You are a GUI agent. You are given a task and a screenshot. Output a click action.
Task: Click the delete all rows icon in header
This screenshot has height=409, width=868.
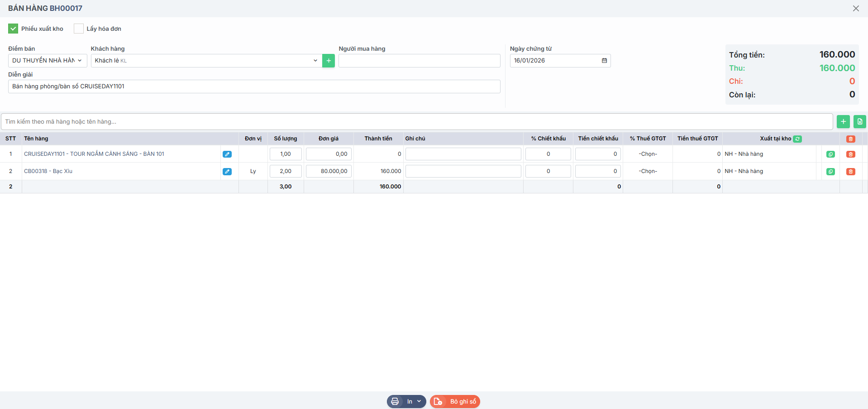pos(850,139)
